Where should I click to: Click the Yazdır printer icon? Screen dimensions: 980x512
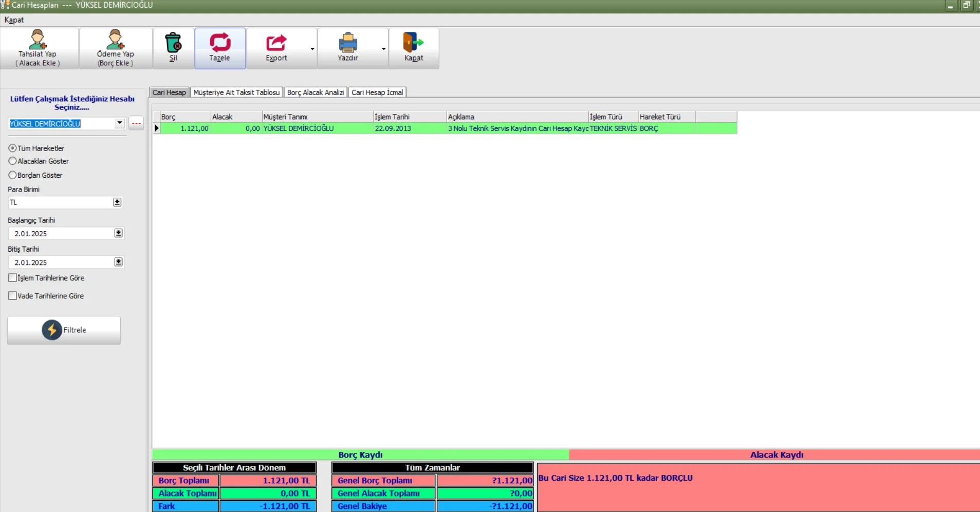pyautogui.click(x=348, y=43)
